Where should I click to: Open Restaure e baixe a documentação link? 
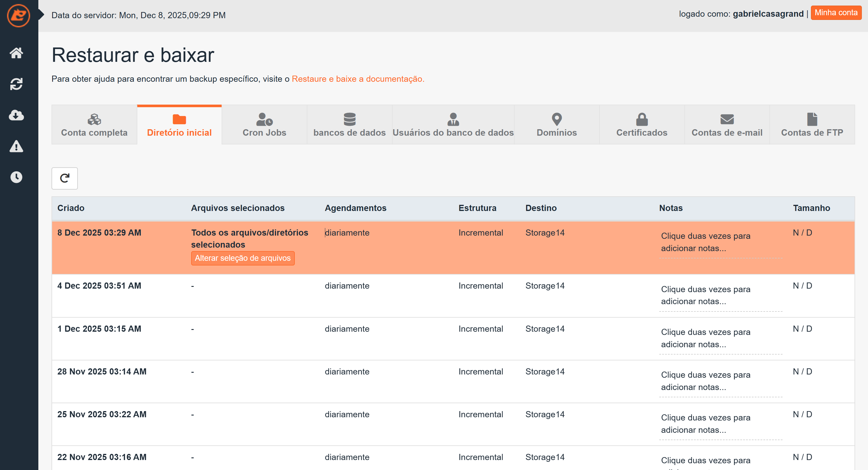point(358,79)
